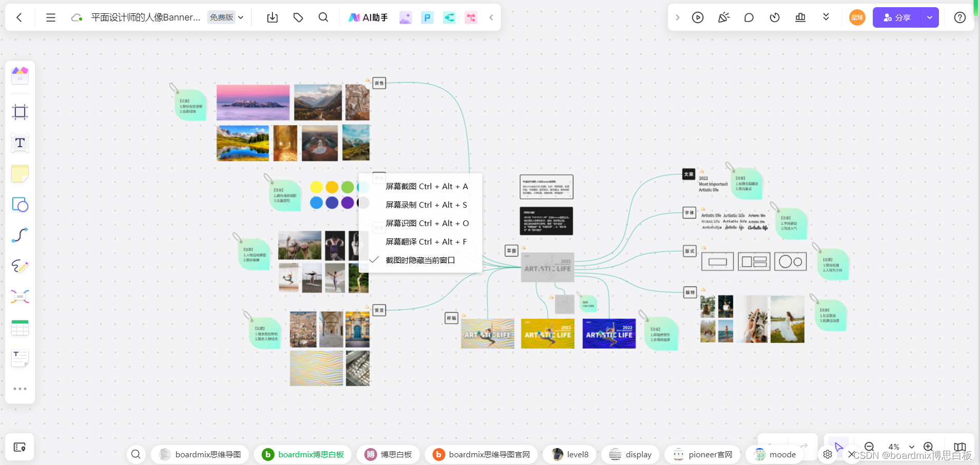This screenshot has width=980, height=465.
Task: Select the document text block tool
Action: coord(20,358)
